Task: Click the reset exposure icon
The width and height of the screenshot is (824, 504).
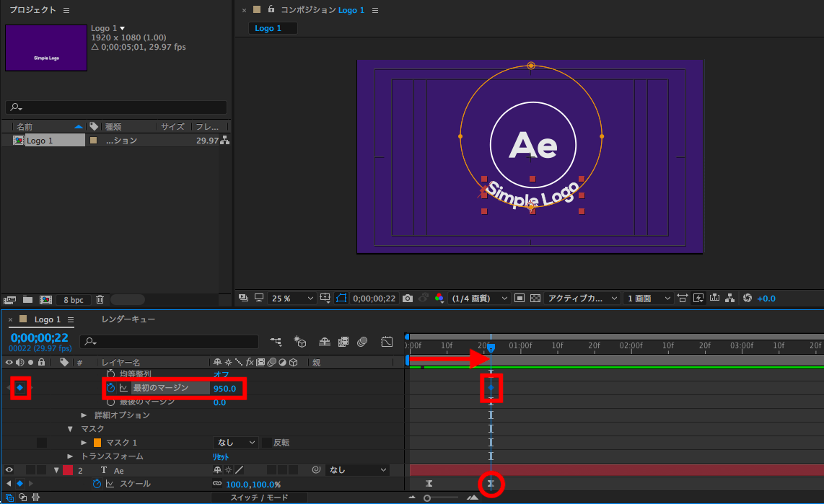Action: 747,298
